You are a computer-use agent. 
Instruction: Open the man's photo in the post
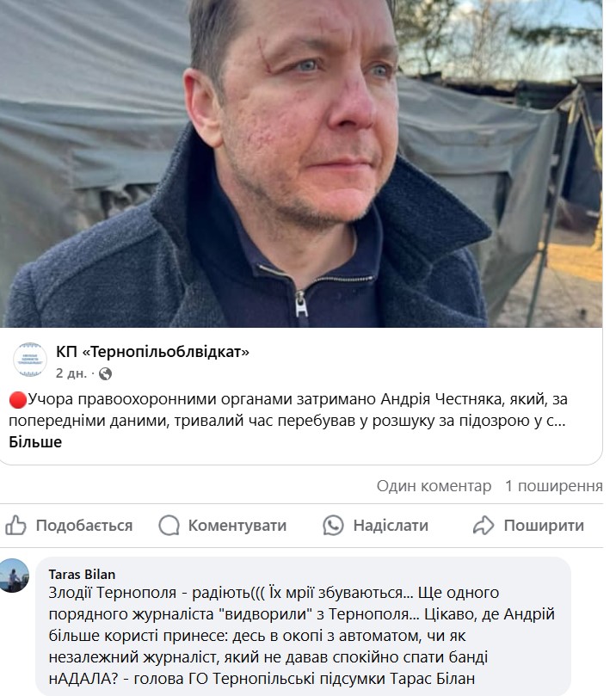click(301, 163)
